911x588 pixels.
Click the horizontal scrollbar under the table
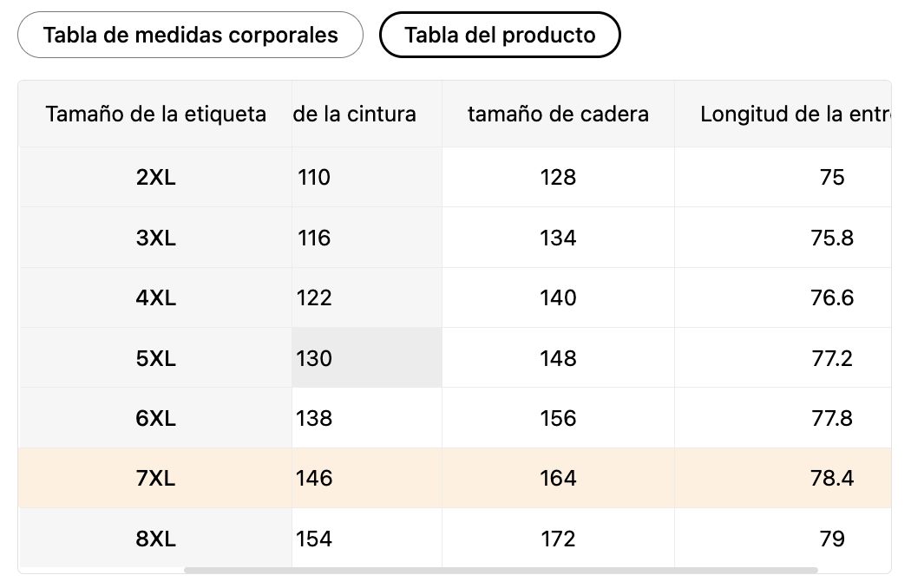tap(501, 570)
